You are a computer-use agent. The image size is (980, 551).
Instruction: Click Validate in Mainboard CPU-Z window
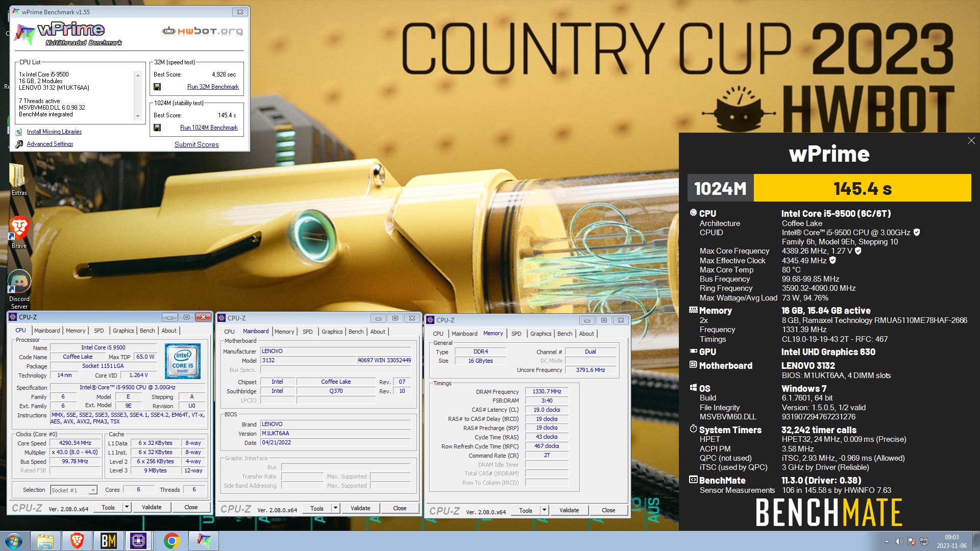pos(360,508)
